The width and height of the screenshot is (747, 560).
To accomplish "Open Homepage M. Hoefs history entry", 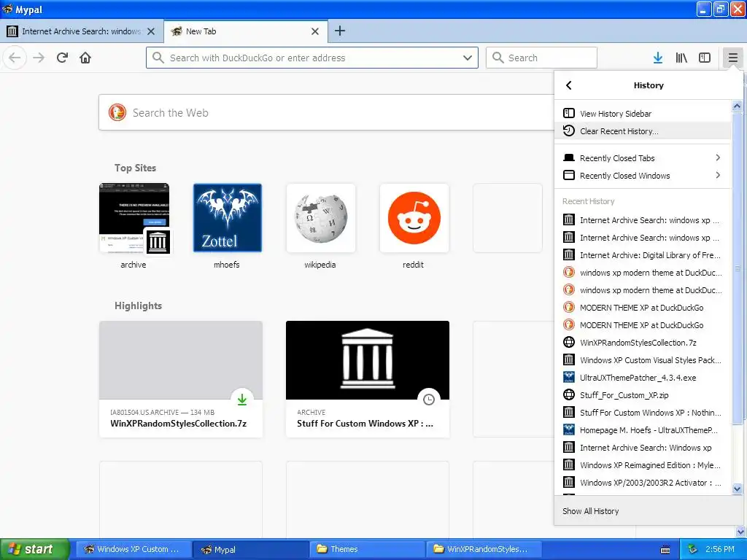I will tap(642, 430).
